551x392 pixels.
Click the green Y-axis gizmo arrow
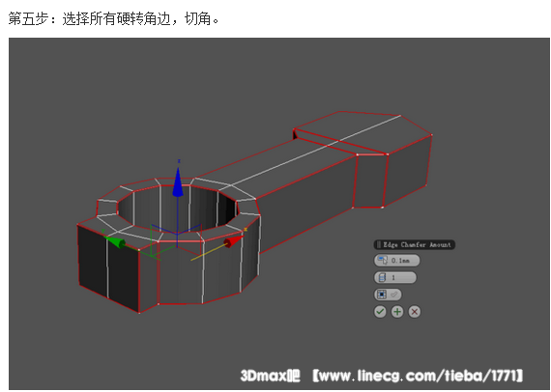click(x=115, y=241)
